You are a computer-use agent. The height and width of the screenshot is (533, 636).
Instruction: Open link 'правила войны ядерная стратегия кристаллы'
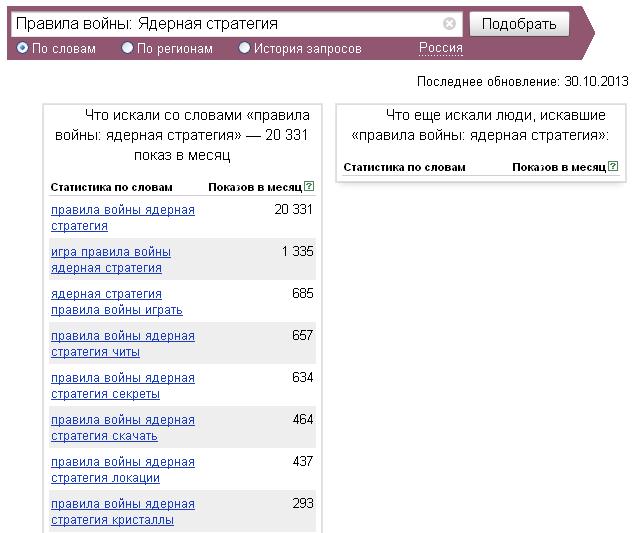122,512
